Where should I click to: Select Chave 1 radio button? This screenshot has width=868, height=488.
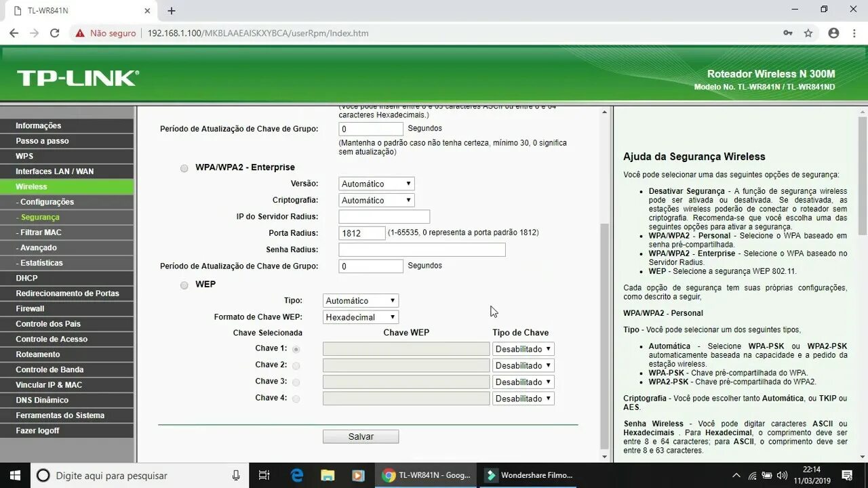[296, 349]
